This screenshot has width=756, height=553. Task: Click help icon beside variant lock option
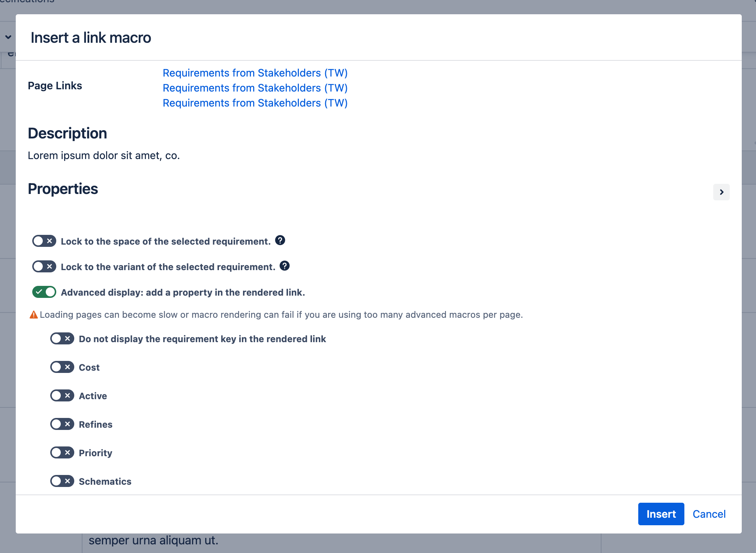coord(285,266)
